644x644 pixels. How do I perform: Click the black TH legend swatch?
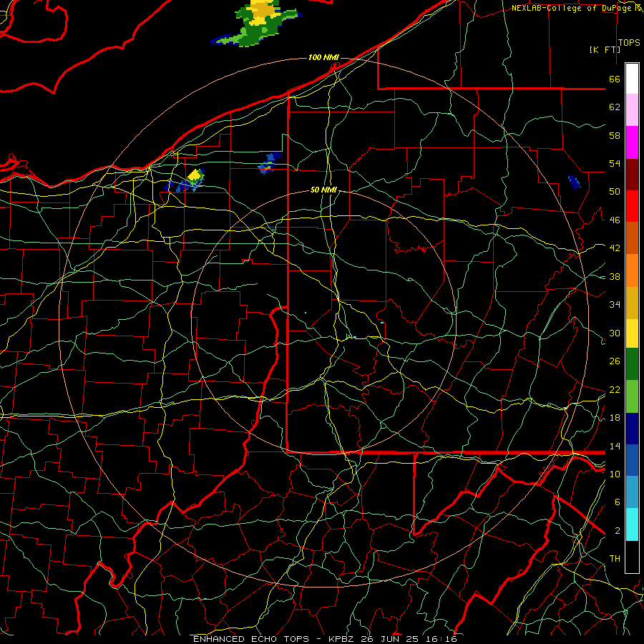pos(632,557)
